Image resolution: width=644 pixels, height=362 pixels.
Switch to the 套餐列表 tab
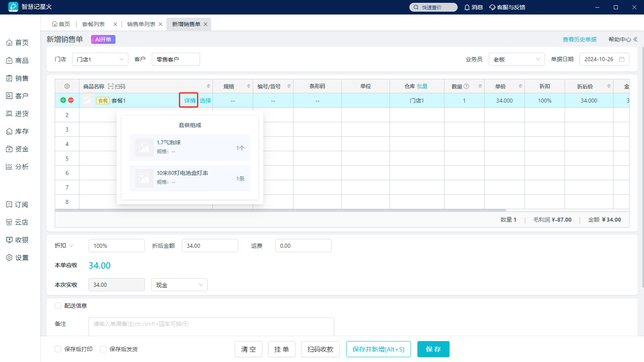tap(93, 24)
